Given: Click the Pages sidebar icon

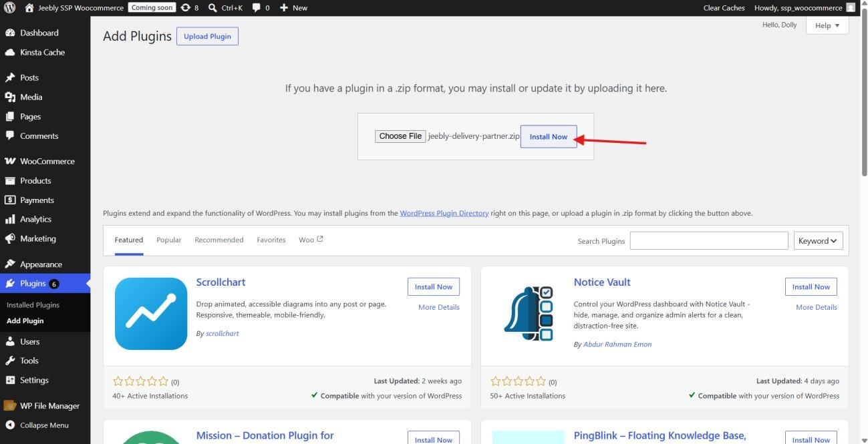Looking at the screenshot, I should [10, 116].
